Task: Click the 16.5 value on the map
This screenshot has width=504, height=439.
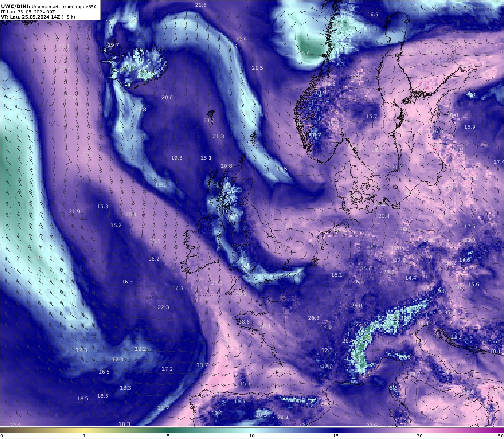Action: [104, 372]
